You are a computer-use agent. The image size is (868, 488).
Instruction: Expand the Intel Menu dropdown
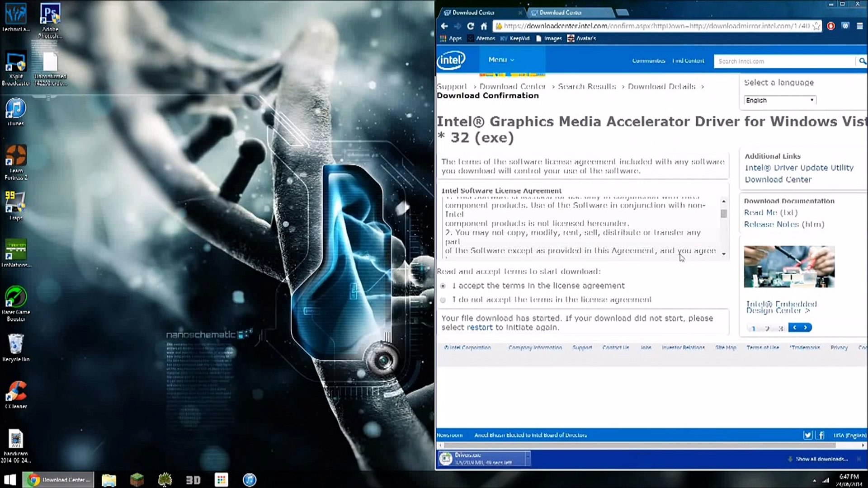(x=501, y=60)
